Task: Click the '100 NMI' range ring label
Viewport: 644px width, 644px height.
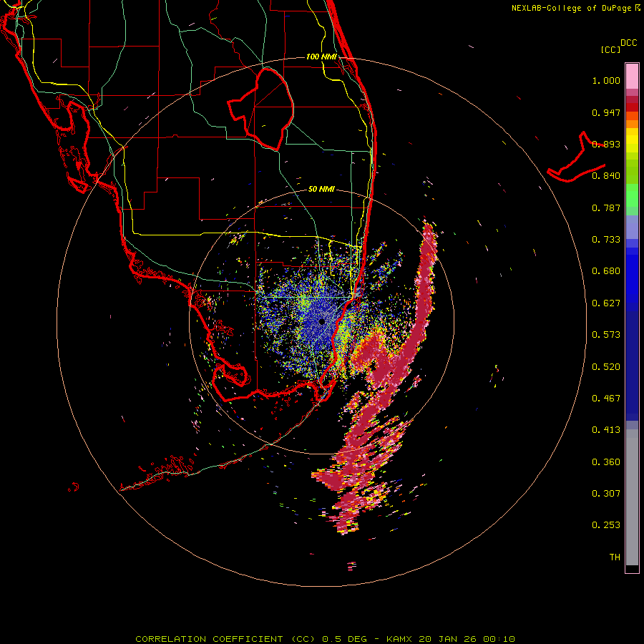Action: pyautogui.click(x=321, y=57)
